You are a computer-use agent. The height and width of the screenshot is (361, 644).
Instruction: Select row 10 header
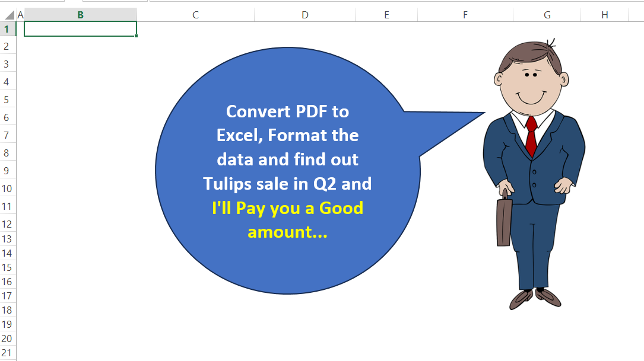(x=7, y=189)
